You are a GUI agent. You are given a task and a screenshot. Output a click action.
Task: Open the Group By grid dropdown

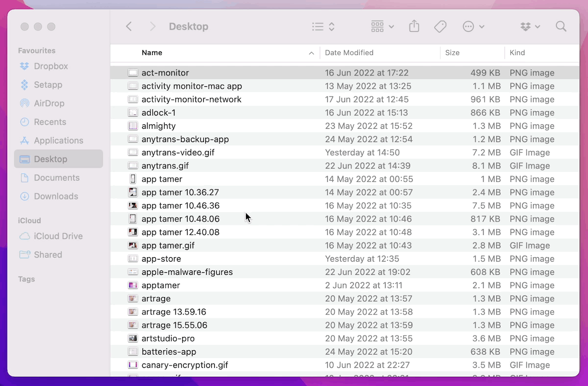pos(383,26)
